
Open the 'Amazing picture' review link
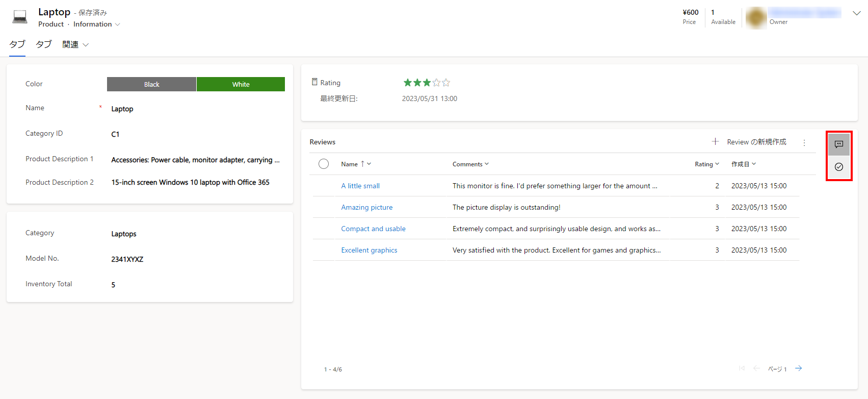coord(366,207)
